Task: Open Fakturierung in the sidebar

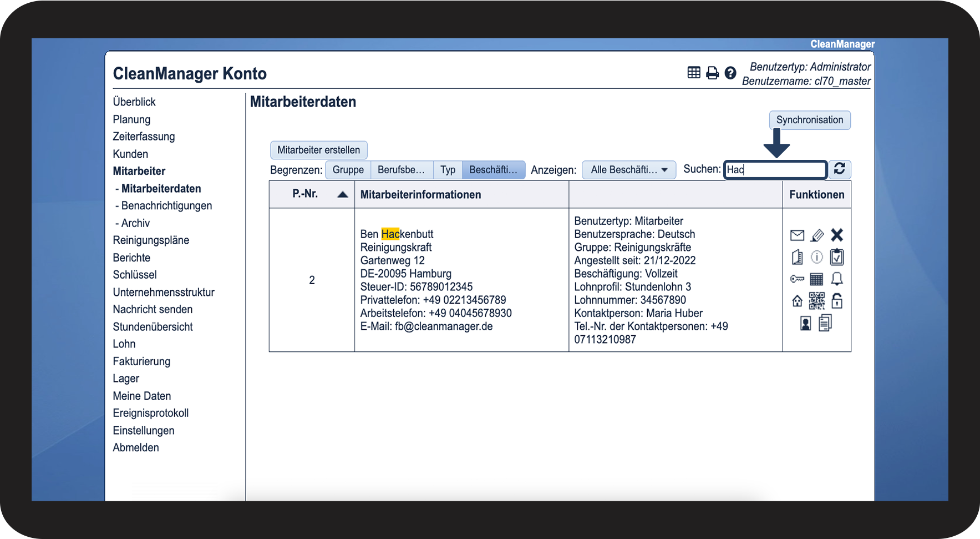Action: (x=141, y=361)
